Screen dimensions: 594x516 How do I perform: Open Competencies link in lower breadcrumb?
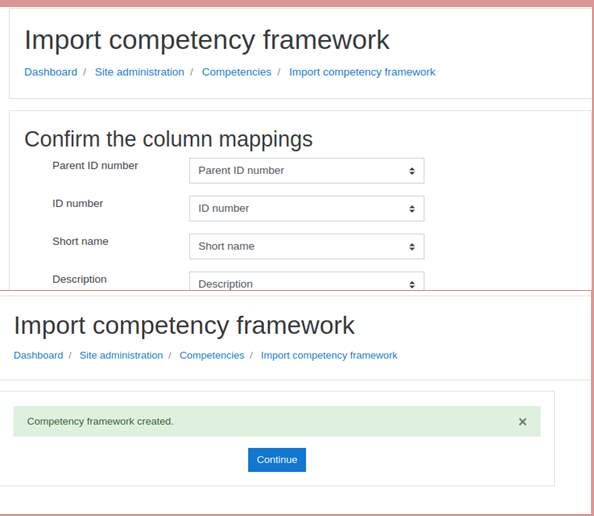point(212,355)
